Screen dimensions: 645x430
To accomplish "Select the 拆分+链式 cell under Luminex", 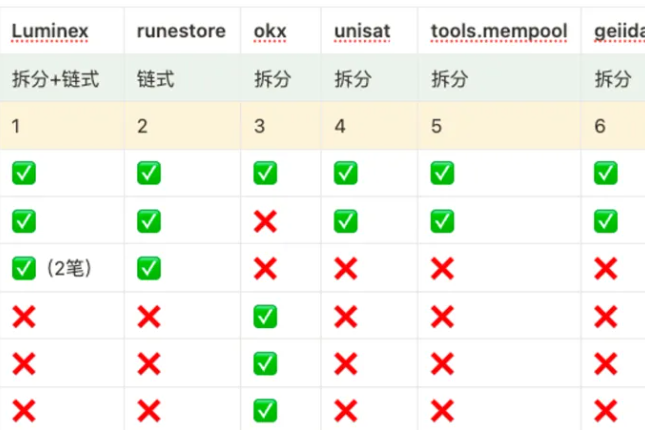I will 55,79.
